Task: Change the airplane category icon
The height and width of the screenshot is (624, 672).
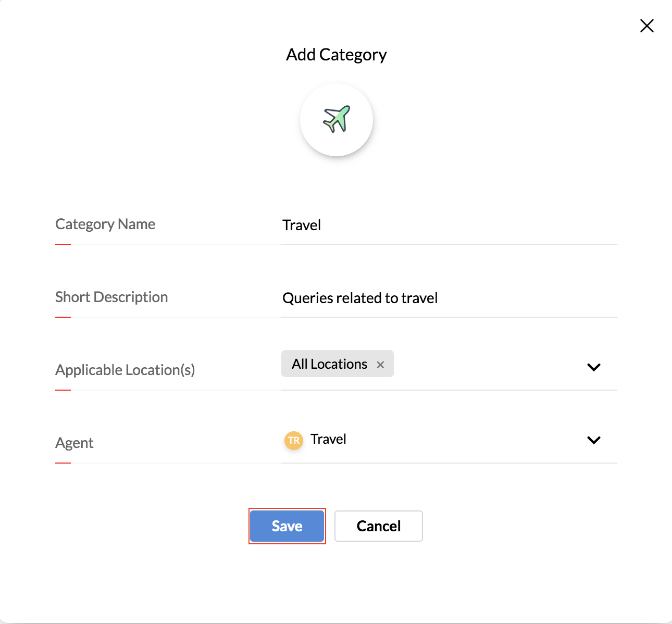Action: point(337,119)
